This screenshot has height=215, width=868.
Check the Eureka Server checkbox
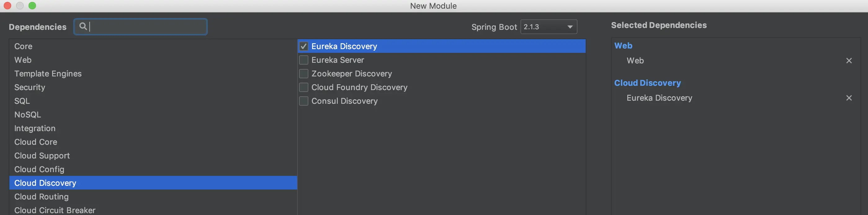304,60
